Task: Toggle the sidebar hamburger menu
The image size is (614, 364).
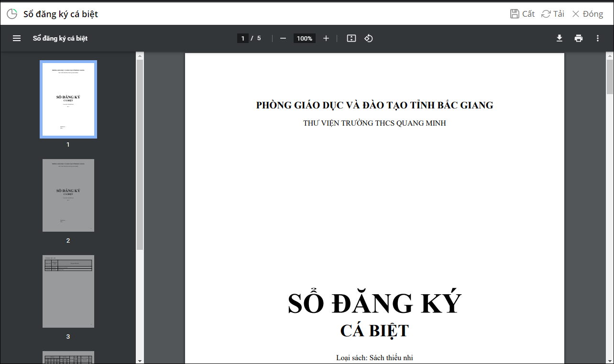Action: 17,38
